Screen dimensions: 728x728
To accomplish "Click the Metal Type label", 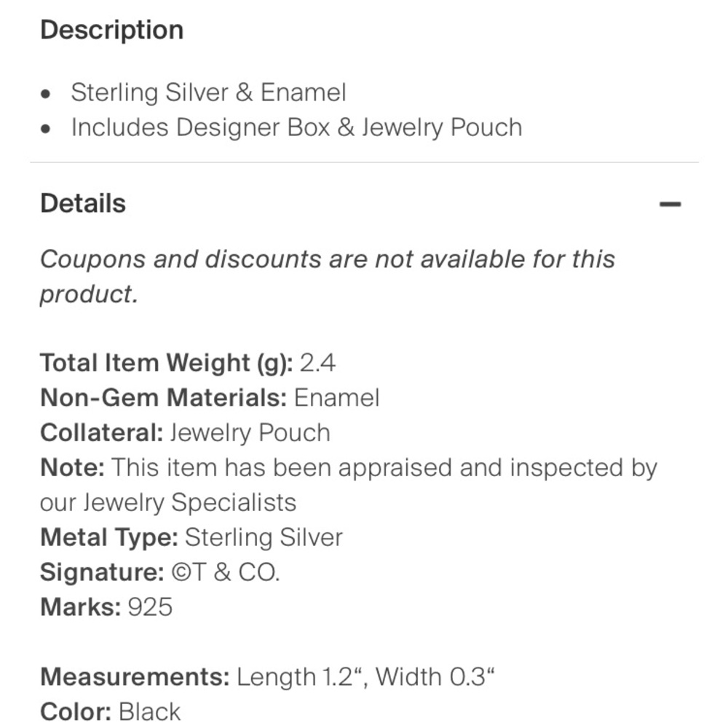I will click(110, 538).
